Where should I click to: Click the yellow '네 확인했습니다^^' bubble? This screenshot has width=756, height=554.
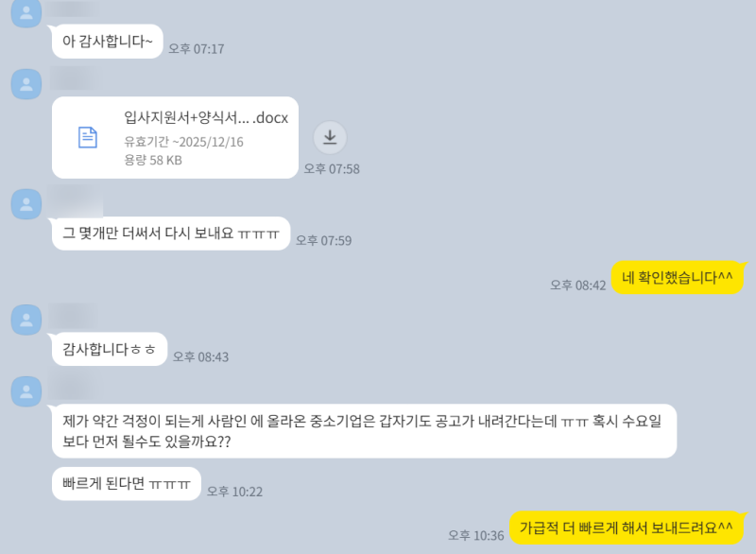677,278
